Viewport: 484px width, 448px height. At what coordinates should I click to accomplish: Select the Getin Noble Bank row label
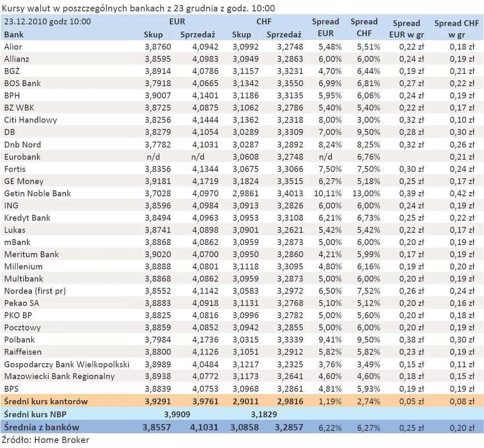(x=37, y=193)
